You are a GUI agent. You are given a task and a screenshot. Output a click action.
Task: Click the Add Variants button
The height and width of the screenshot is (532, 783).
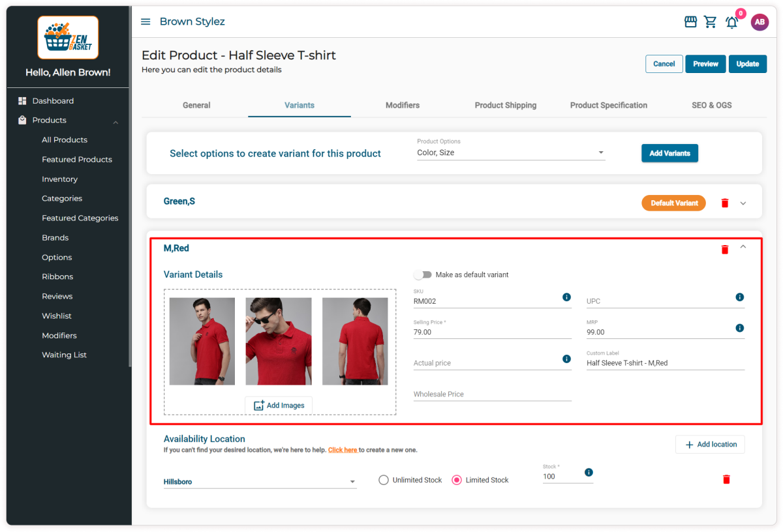click(x=669, y=153)
